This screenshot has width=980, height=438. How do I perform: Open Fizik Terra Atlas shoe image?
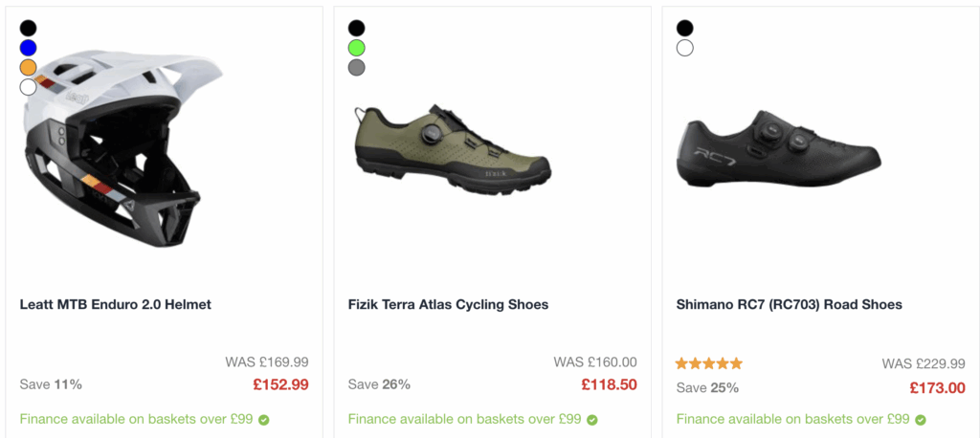coord(453,146)
